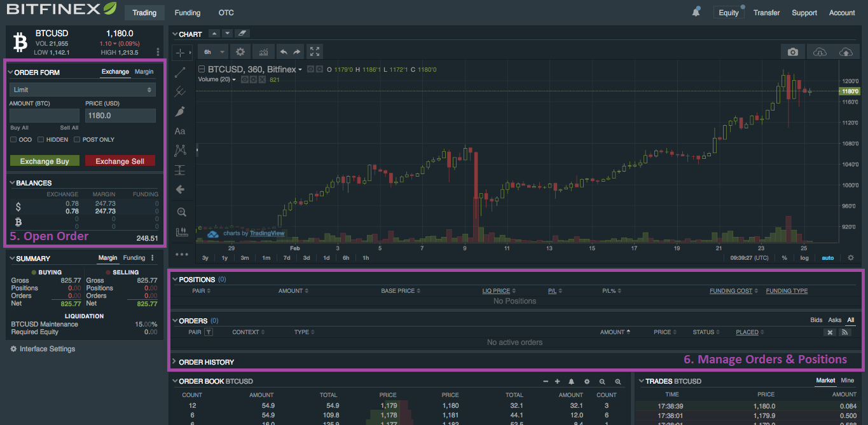
Task: Zoom in the order book depth
Action: click(617, 382)
